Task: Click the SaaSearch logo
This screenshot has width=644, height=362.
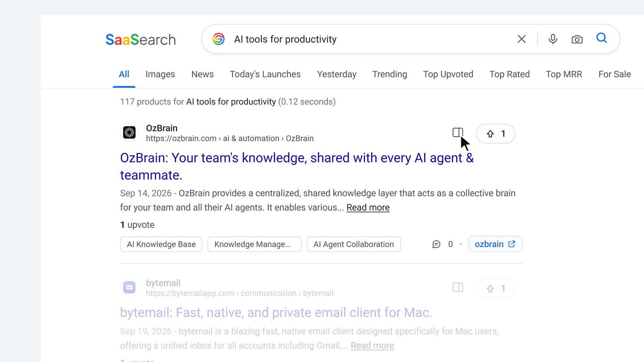Action: tap(140, 39)
